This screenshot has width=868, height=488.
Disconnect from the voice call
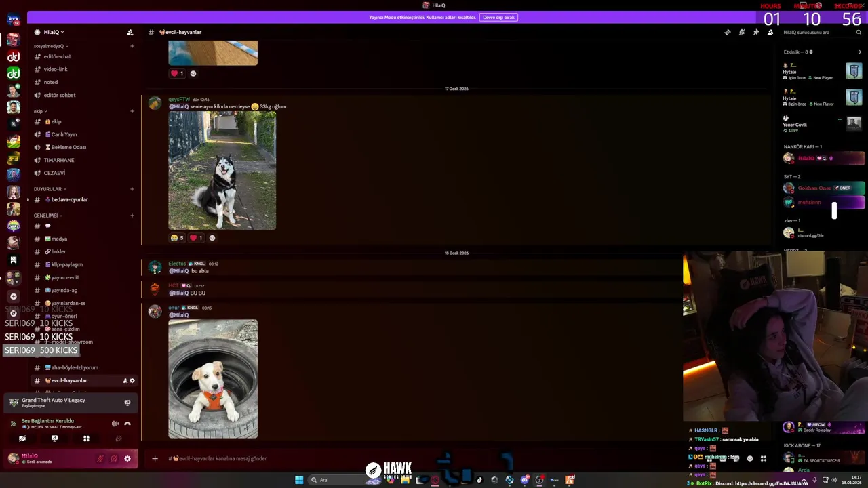[127, 424]
